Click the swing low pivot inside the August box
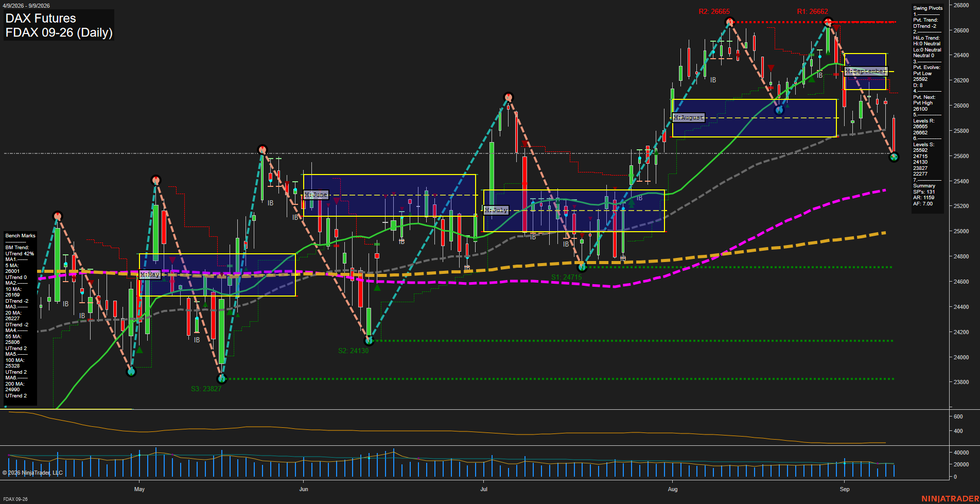Screen dimensions: 980x504 [779, 110]
